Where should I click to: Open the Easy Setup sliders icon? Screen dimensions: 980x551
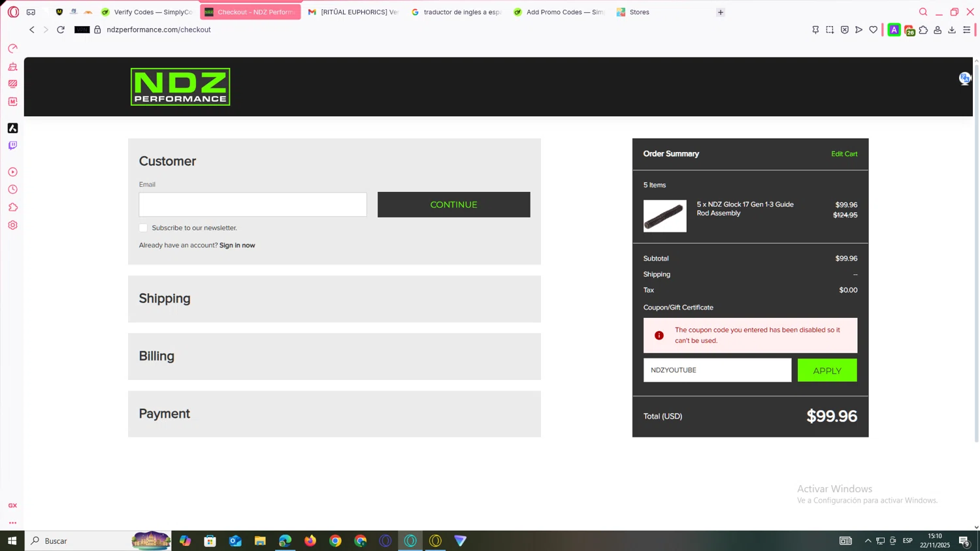pos(967,29)
